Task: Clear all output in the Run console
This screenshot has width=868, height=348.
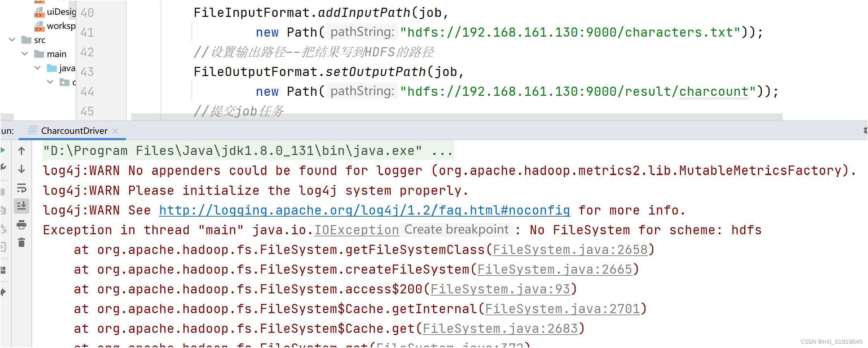Action: [22, 243]
